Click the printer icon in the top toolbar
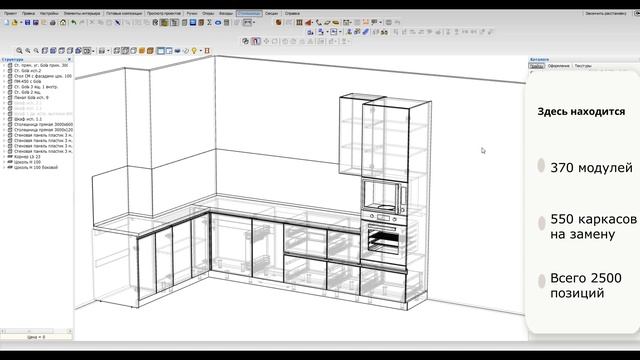The image size is (640, 360). click(53, 22)
